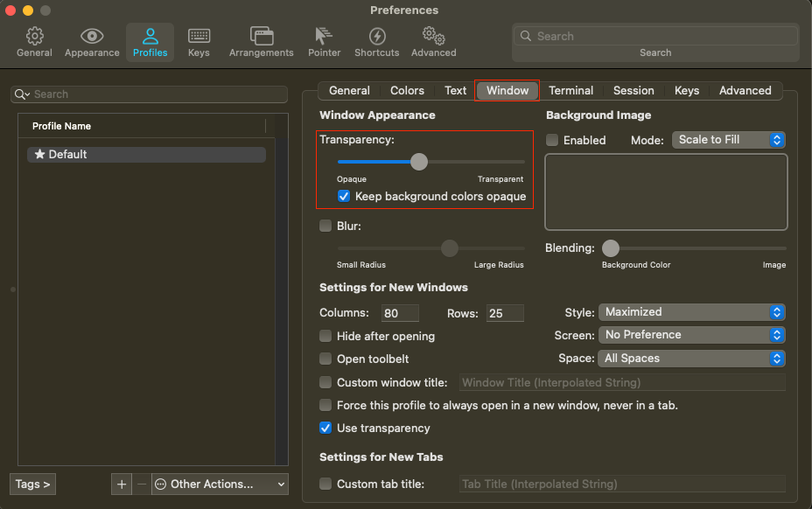Screen dimensions: 812x509
Task: Switch to the profile Advanced tab
Action: 745,91
